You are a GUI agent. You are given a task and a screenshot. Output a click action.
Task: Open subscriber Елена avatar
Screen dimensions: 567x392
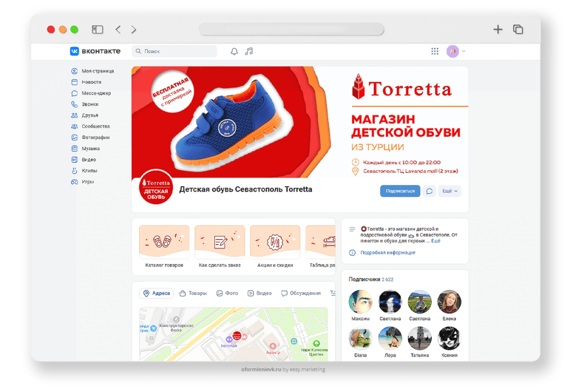[x=449, y=302]
